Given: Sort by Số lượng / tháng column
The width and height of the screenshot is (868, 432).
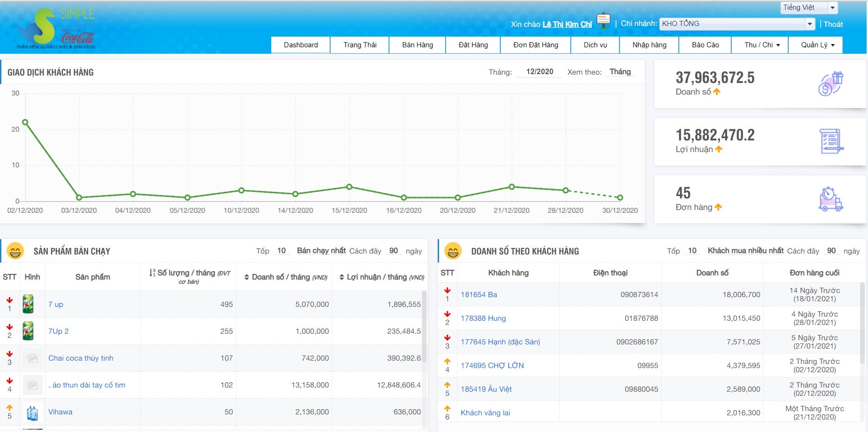Looking at the screenshot, I should click(x=189, y=277).
